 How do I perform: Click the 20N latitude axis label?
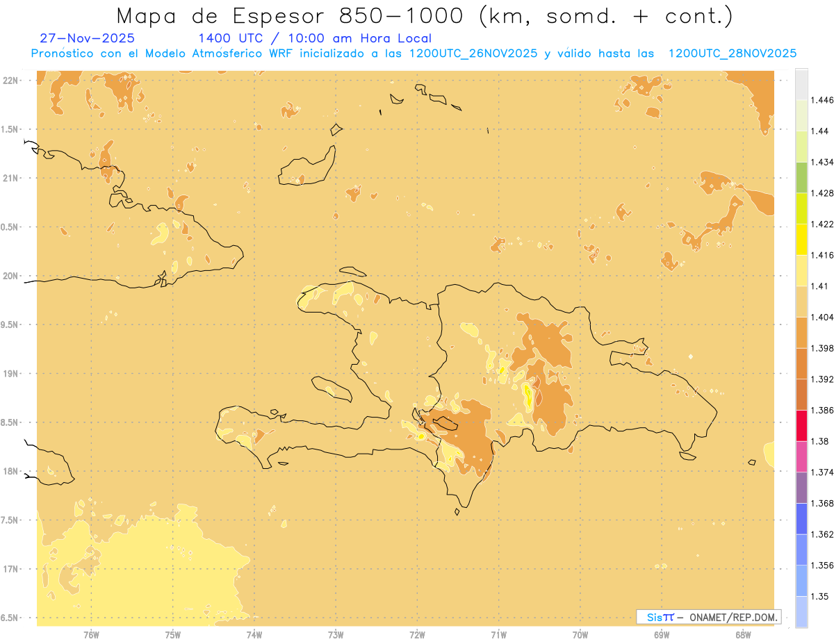coord(11,276)
